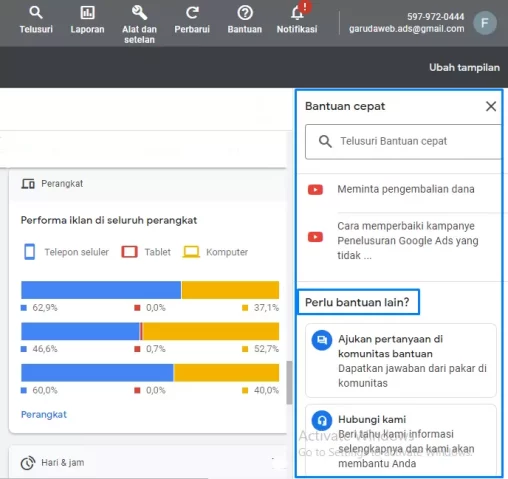Open the Perangkat link below the chart

[44, 415]
